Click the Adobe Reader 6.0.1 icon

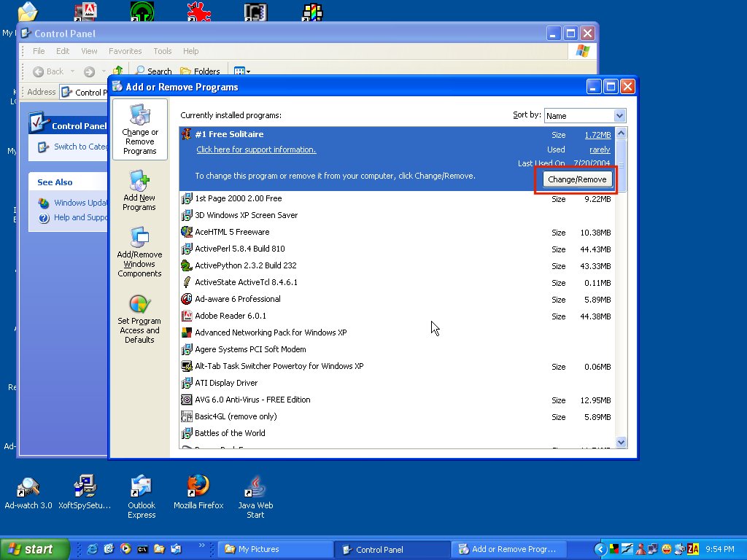coord(187,316)
